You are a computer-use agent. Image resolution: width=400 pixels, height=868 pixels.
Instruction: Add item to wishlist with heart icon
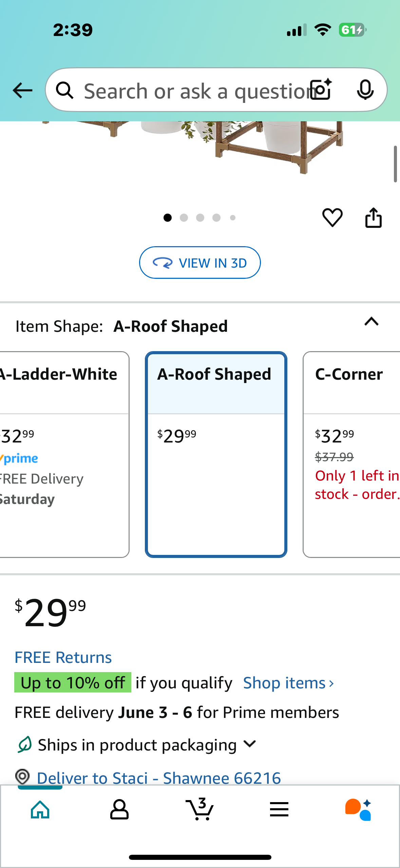[332, 217]
